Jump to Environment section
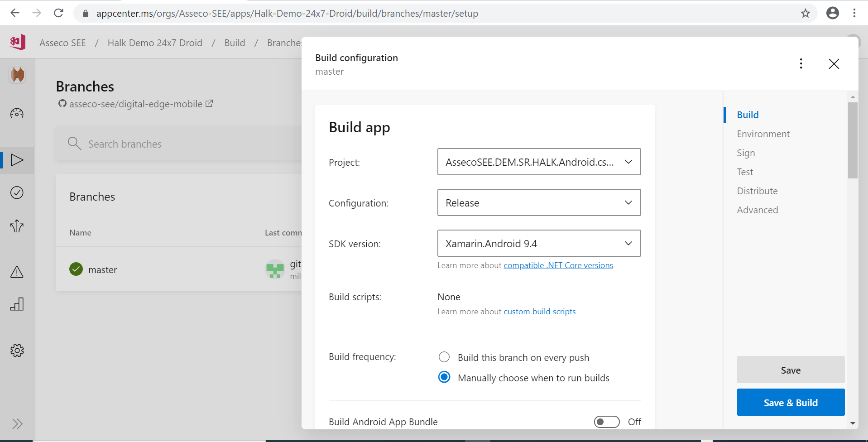The width and height of the screenshot is (868, 442). [x=763, y=134]
